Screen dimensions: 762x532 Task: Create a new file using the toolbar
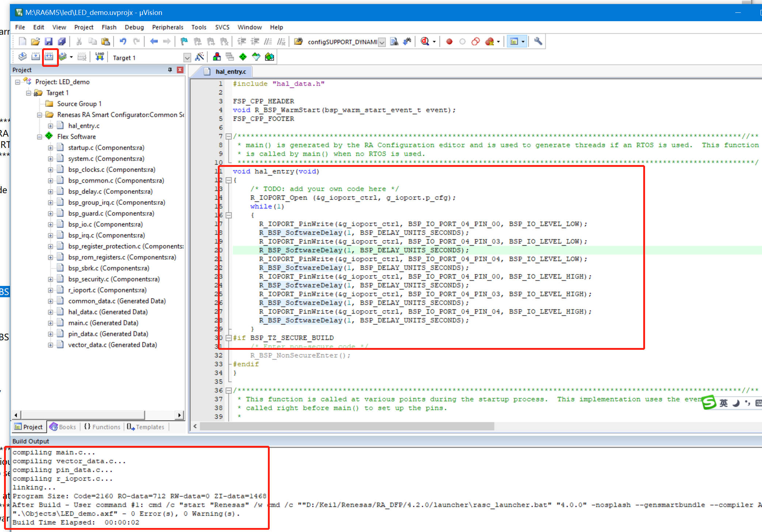coord(23,42)
